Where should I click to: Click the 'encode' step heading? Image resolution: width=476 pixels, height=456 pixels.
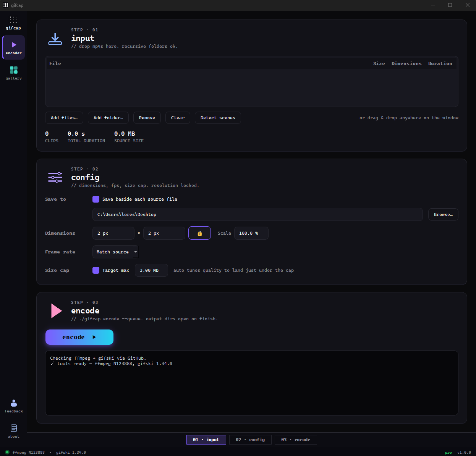coord(85,311)
